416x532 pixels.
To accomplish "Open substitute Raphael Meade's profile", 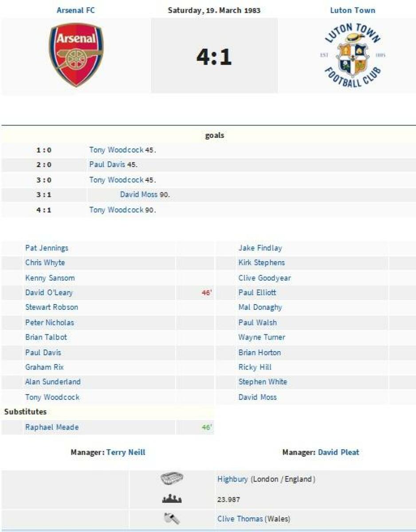I will click(52, 427).
